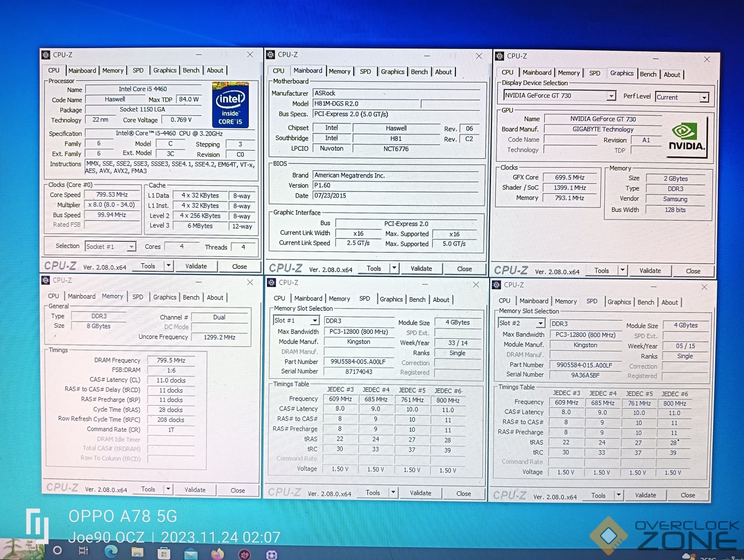Click CPU-Z title icon of motherboard window
The width and height of the screenshot is (744, 560).
click(x=271, y=55)
